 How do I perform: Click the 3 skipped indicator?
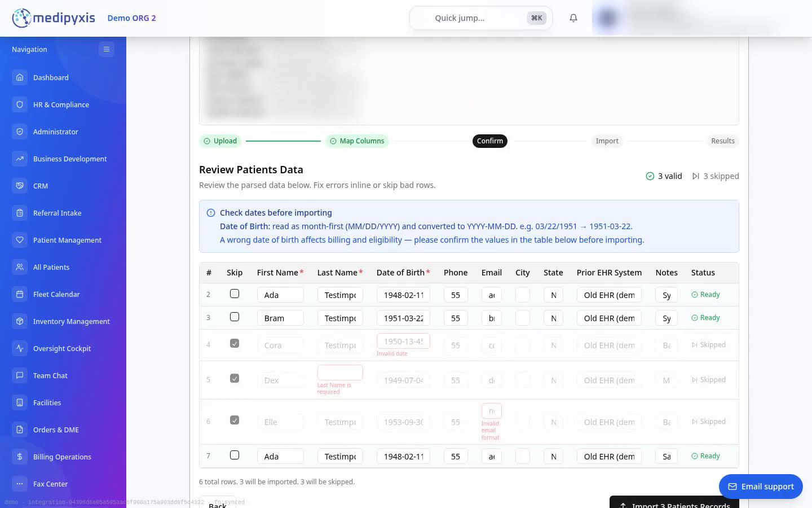tap(716, 176)
